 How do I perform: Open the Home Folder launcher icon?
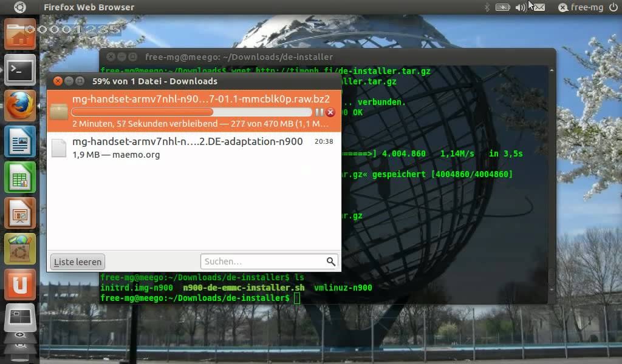[x=20, y=35]
